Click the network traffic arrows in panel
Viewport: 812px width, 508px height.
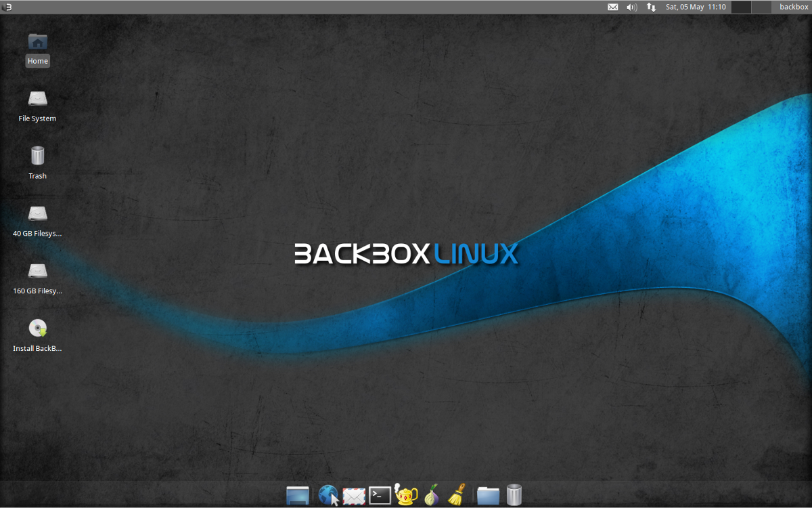click(650, 7)
